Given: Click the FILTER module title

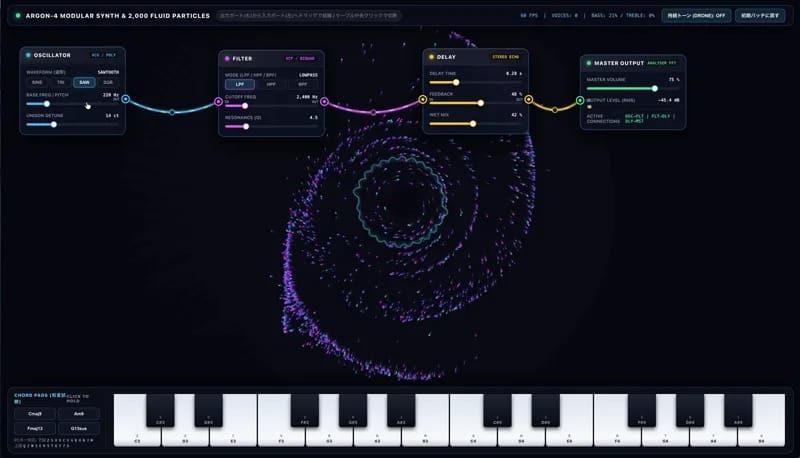Looking at the screenshot, I should (242, 59).
